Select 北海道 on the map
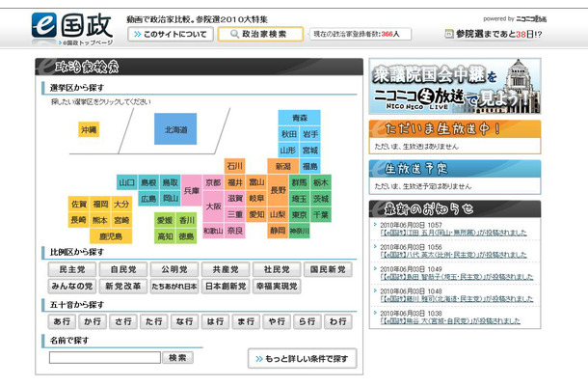This screenshot has height=386, width=588. 175,129
